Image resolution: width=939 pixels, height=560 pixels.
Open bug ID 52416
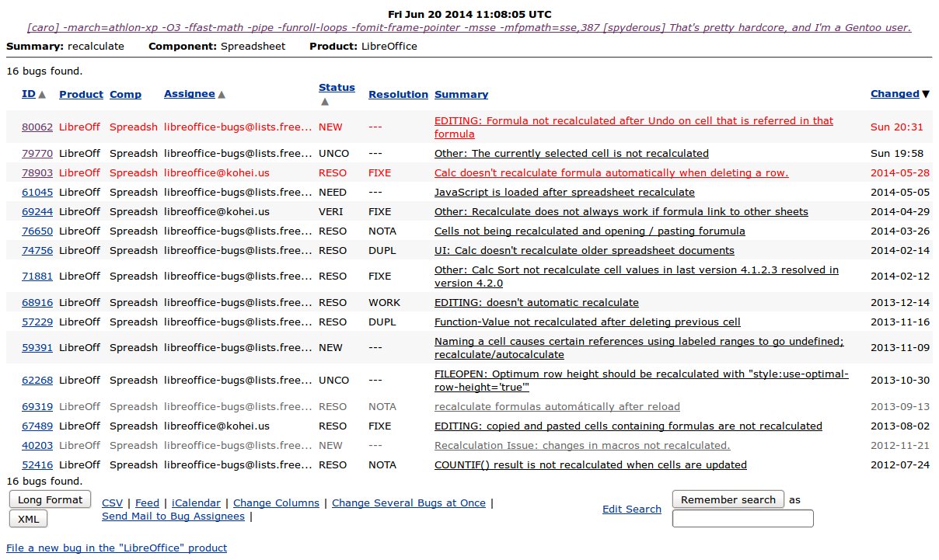point(37,464)
